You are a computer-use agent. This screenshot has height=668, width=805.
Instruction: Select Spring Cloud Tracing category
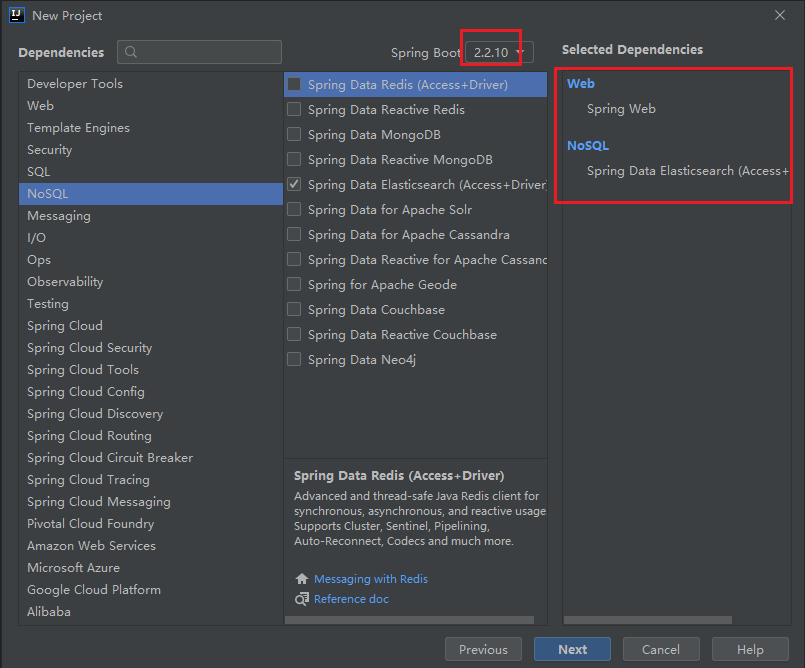pyautogui.click(x=151, y=480)
